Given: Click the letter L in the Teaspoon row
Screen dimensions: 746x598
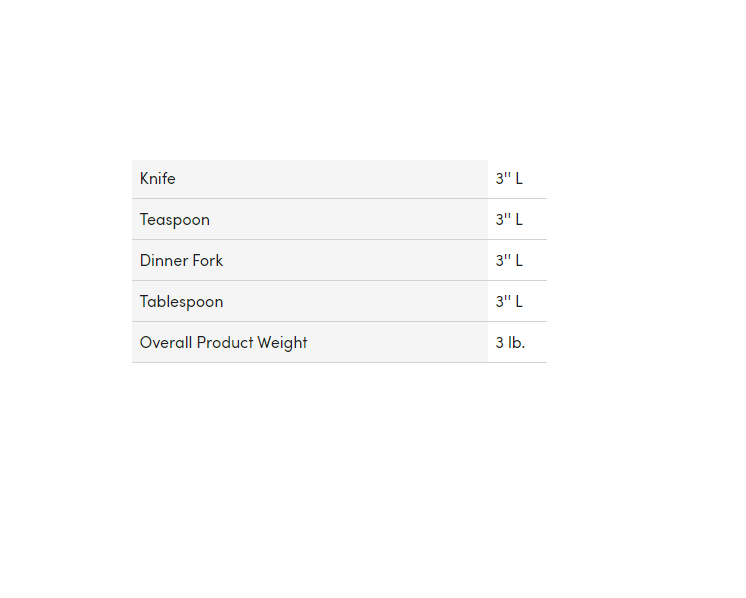Looking at the screenshot, I should pos(519,220).
